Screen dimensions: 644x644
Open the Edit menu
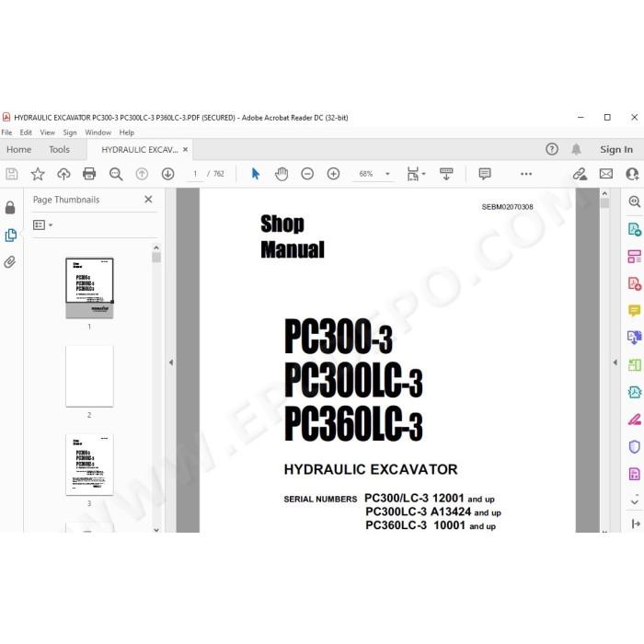[x=26, y=132]
